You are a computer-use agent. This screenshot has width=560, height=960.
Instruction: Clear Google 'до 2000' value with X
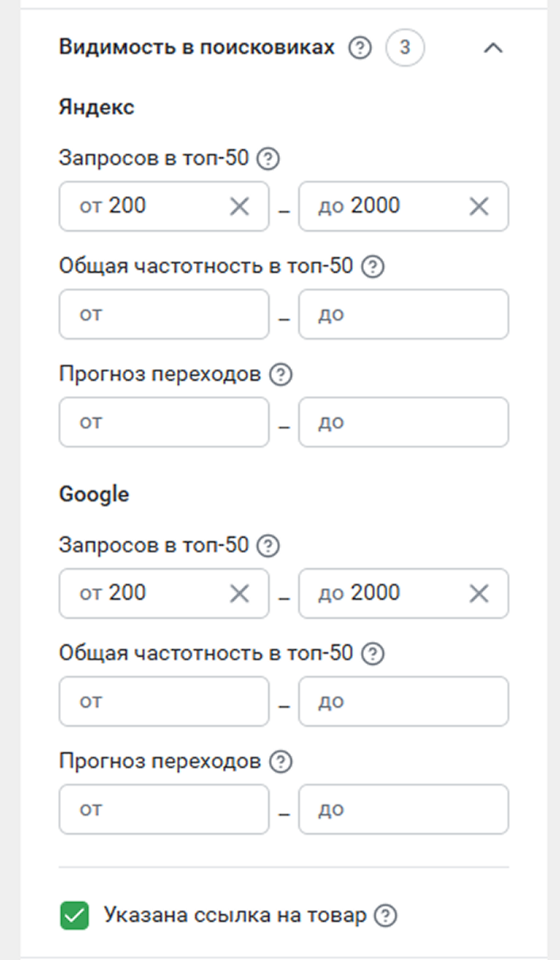pos(479,593)
